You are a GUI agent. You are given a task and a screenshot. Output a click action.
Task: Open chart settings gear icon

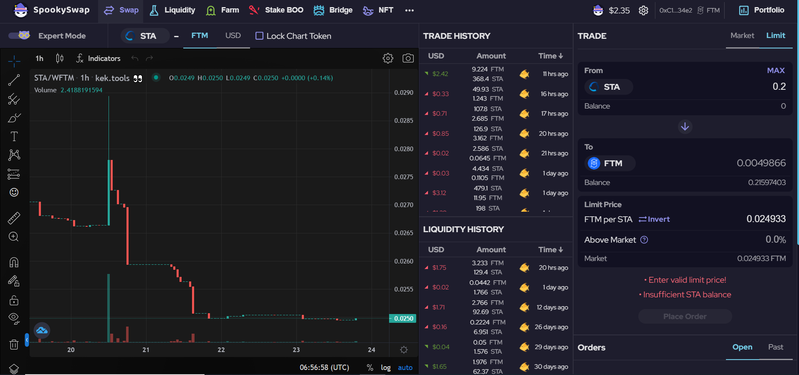click(388, 58)
